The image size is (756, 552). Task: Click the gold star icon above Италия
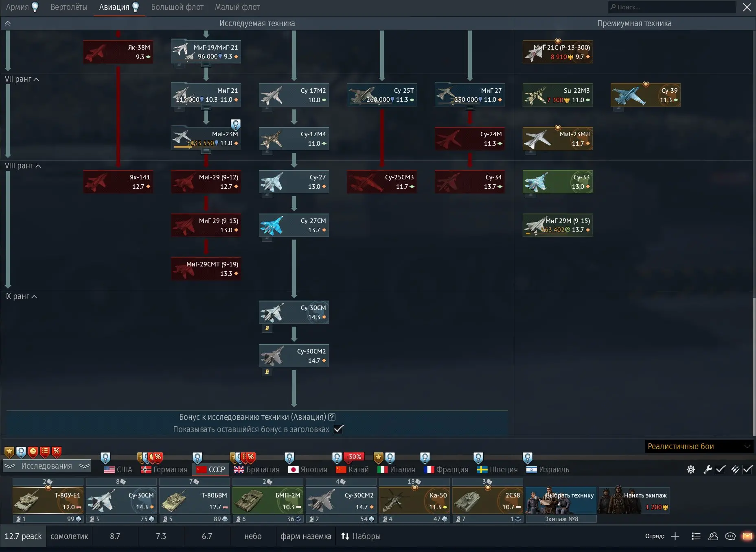click(379, 458)
